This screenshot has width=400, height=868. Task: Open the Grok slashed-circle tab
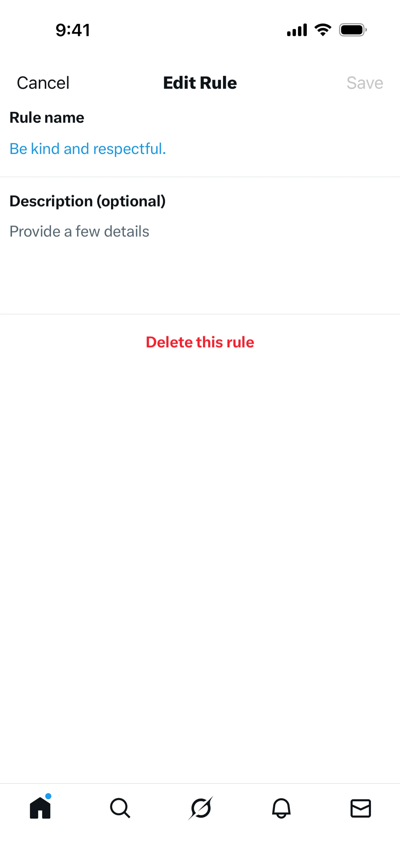click(x=201, y=808)
